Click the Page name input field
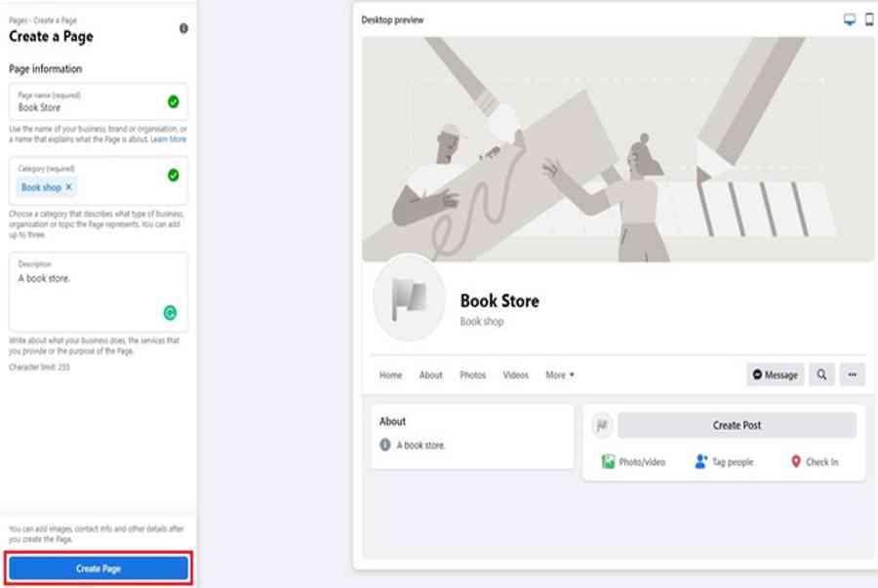The image size is (878, 588). pos(99,101)
